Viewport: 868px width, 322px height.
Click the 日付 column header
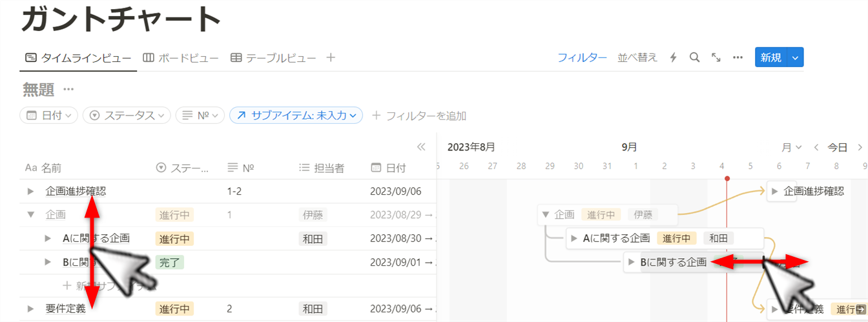pyautogui.click(x=389, y=168)
